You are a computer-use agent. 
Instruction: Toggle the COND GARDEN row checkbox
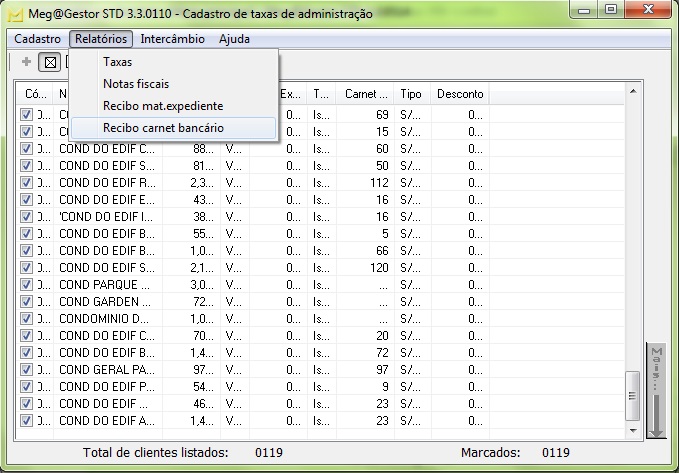point(27,301)
